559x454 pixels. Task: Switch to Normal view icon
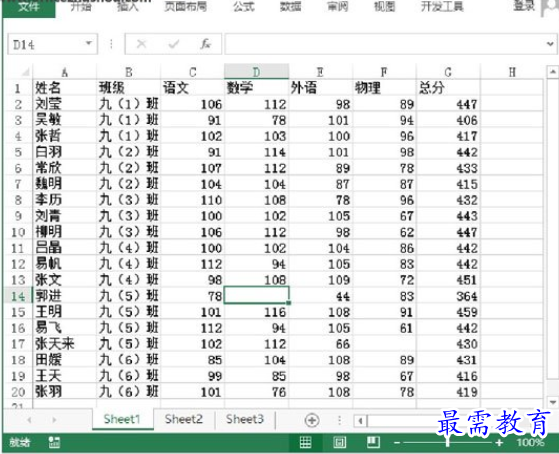[x=306, y=443]
